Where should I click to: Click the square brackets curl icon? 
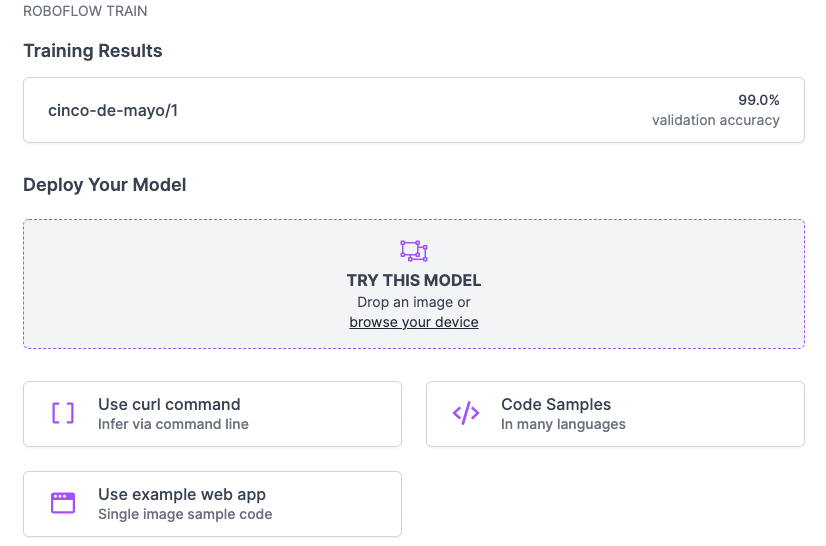click(63, 413)
